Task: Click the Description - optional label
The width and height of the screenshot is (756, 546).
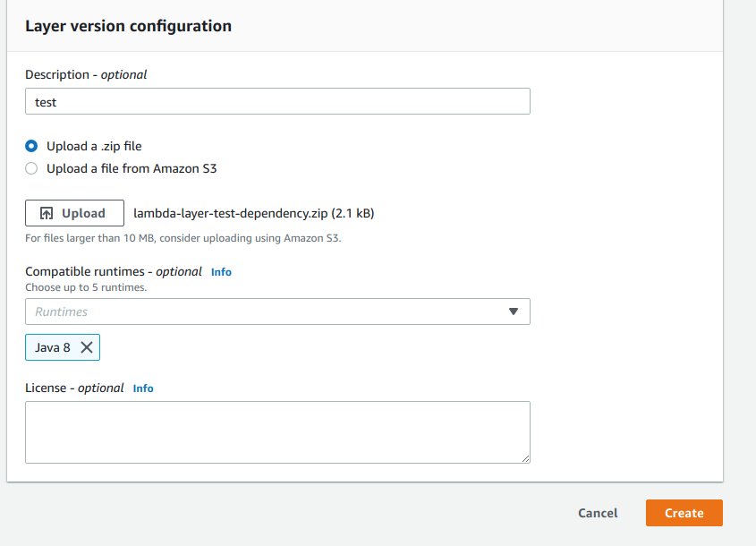Action: coord(86,74)
